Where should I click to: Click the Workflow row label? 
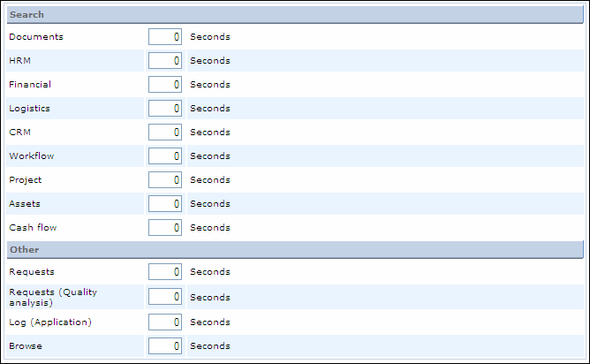tap(32, 156)
